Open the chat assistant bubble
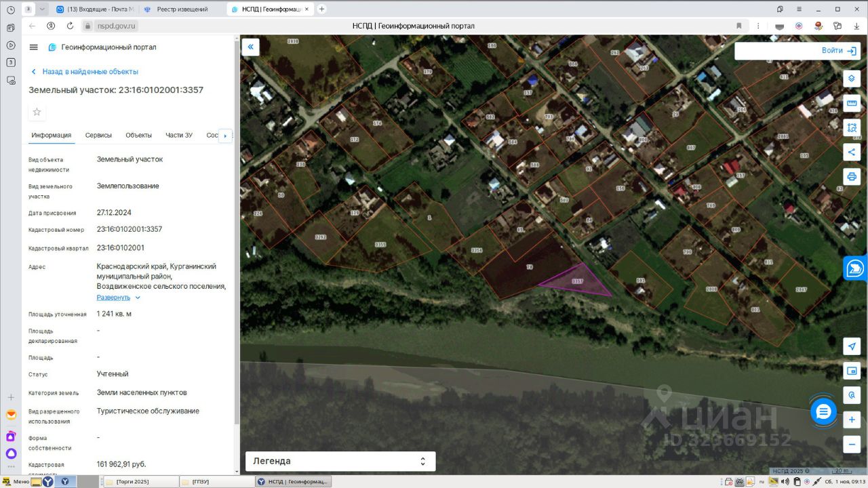Image resolution: width=868 pixels, height=488 pixels. pyautogui.click(x=823, y=411)
